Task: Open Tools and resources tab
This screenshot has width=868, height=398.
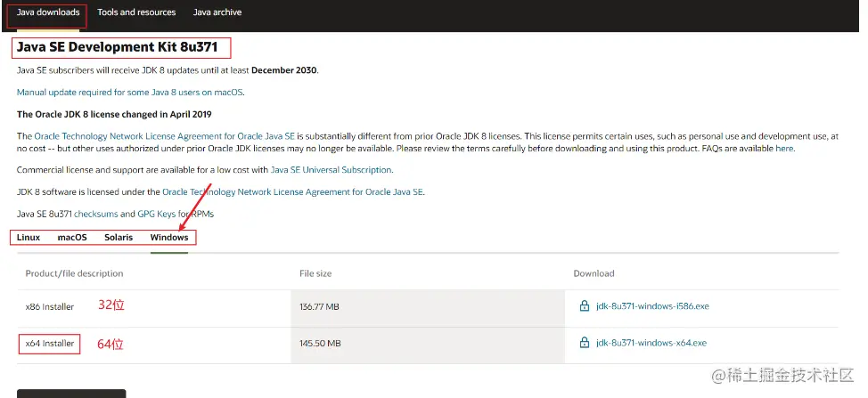Action: pos(136,12)
